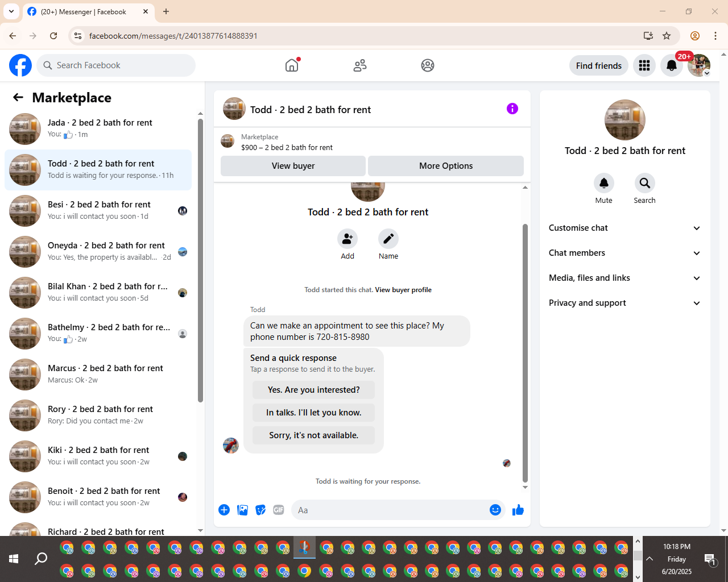This screenshot has height=582, width=728.
Task: Open Rory conversation
Action: click(x=98, y=415)
